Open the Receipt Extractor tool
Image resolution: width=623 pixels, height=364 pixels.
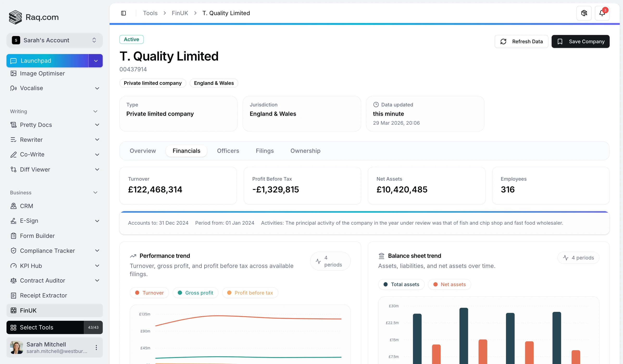click(x=43, y=295)
